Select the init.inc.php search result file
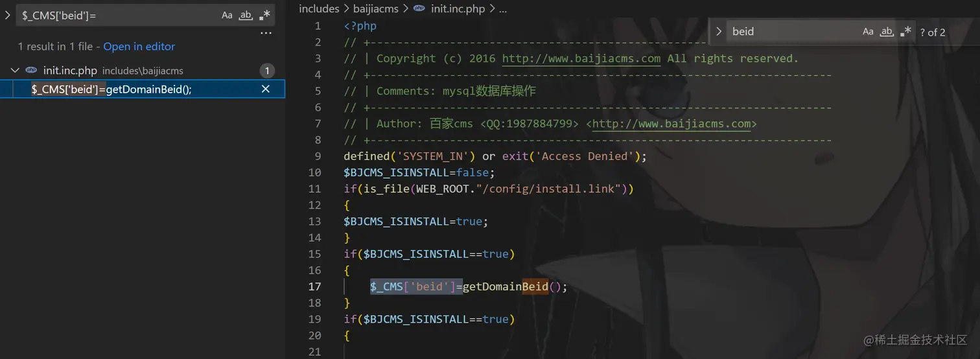The image size is (980, 359). pyautogui.click(x=143, y=71)
